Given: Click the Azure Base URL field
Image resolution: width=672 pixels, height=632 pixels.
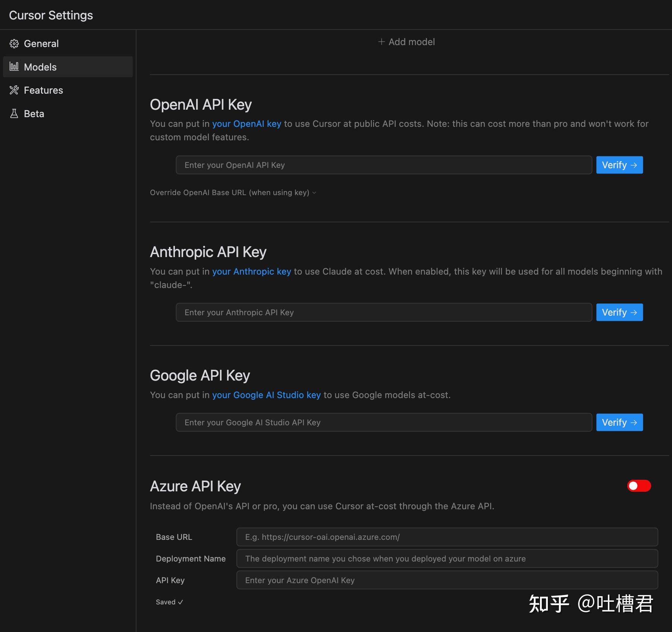Looking at the screenshot, I should (447, 537).
